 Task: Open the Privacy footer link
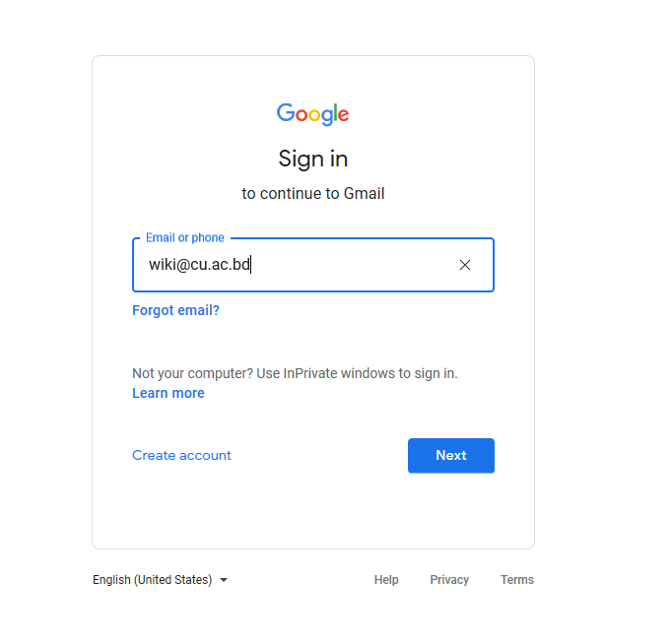[x=449, y=580]
